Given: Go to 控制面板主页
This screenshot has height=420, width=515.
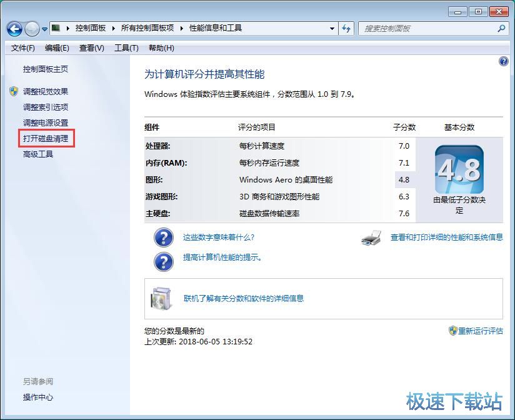Looking at the screenshot, I should [x=46, y=69].
